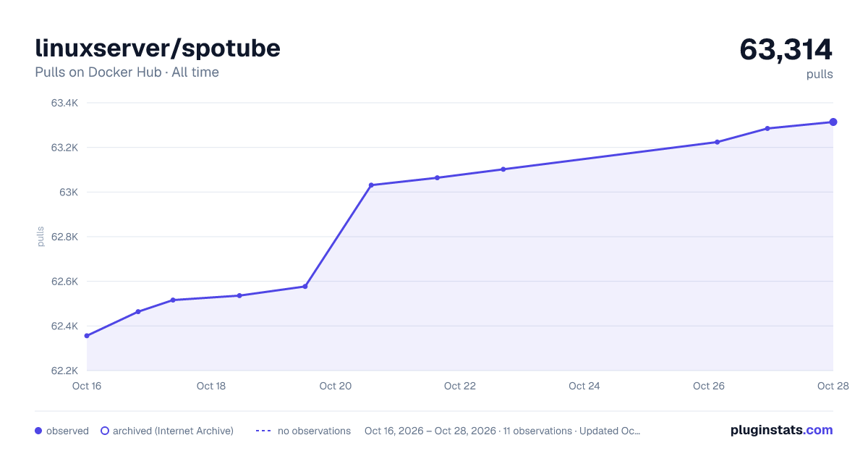Click the Oct 22 x-axis label
This screenshot has width=868, height=456.
[460, 386]
